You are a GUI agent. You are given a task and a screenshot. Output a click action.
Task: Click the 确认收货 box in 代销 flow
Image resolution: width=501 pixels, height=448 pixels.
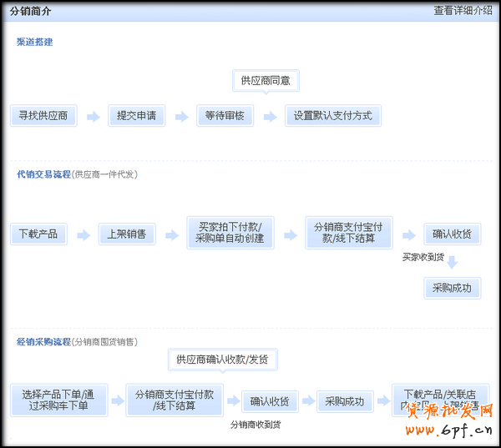(x=452, y=234)
